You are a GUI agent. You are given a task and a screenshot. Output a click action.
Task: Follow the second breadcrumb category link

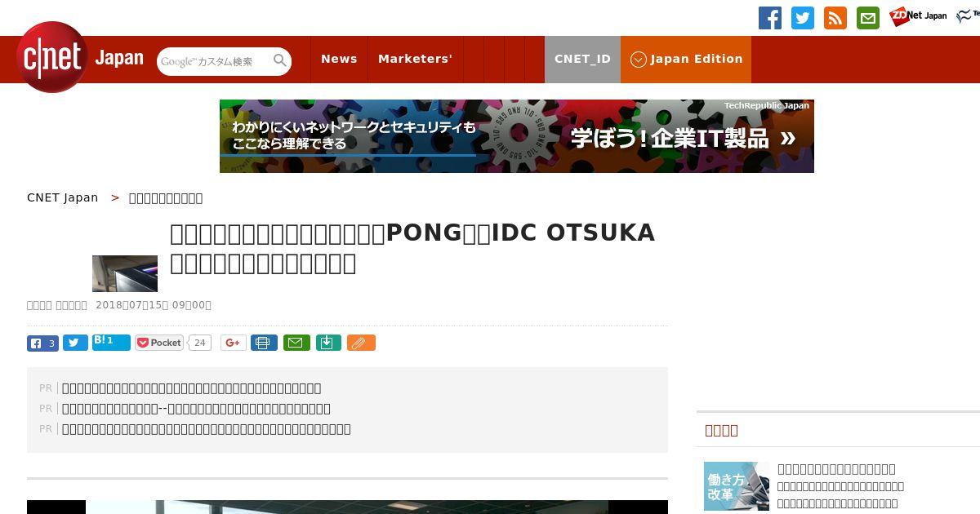point(166,198)
